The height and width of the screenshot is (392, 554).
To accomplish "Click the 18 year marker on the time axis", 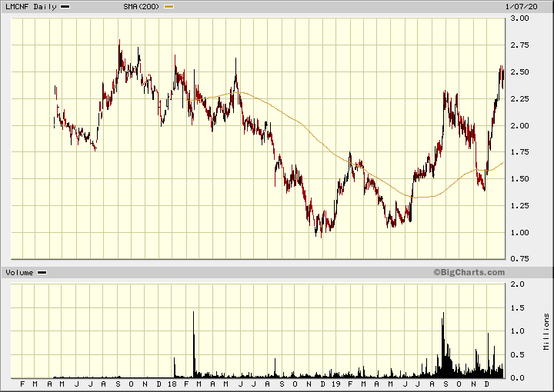I will coord(172,384).
